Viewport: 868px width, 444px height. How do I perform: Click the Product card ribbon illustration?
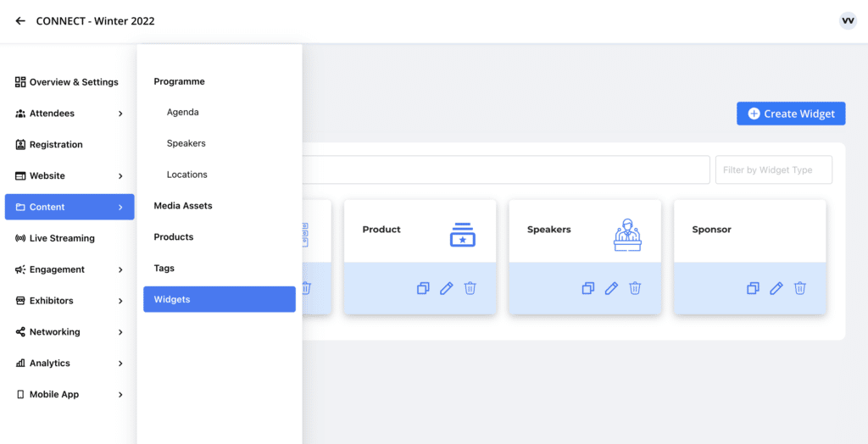click(463, 235)
